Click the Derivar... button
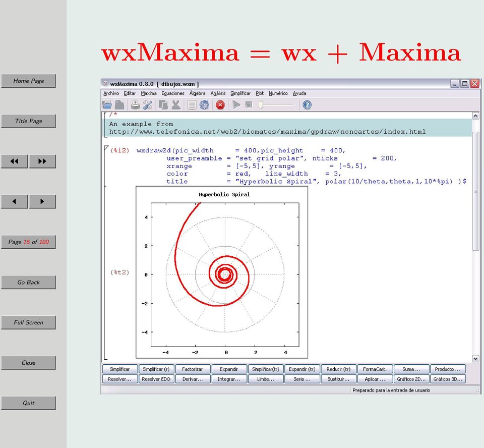The height and width of the screenshot is (448, 484). pyautogui.click(x=193, y=379)
